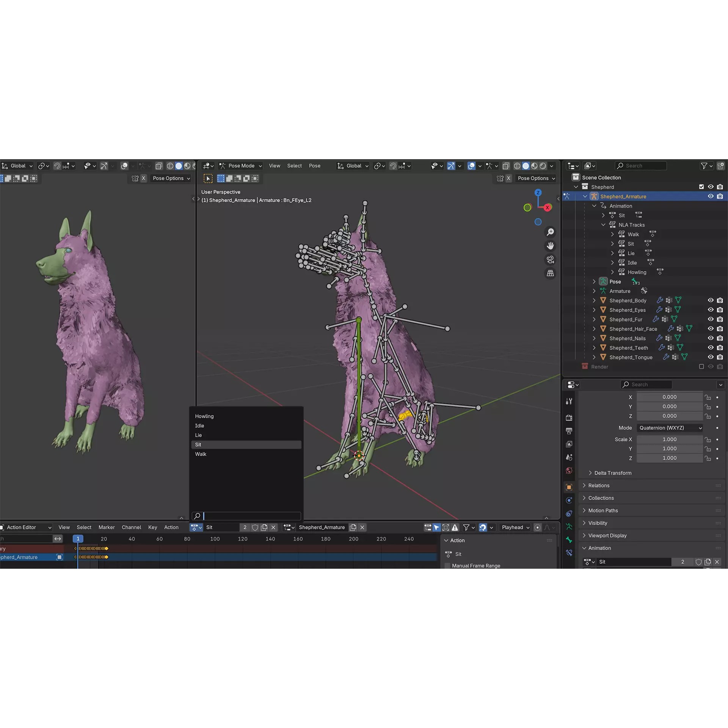This screenshot has height=728, width=728.
Task: Toggle the snapping magnet icon in timeline header
Action: 483,527
